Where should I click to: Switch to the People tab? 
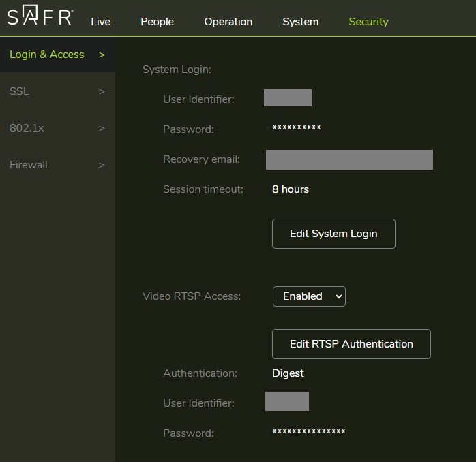(157, 22)
